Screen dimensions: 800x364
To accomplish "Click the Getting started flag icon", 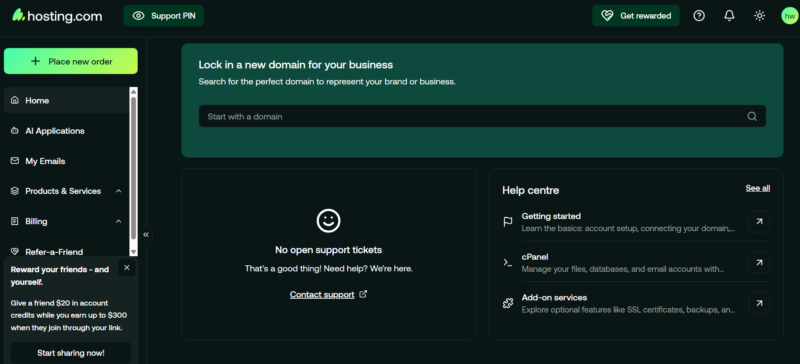I will 508,222.
